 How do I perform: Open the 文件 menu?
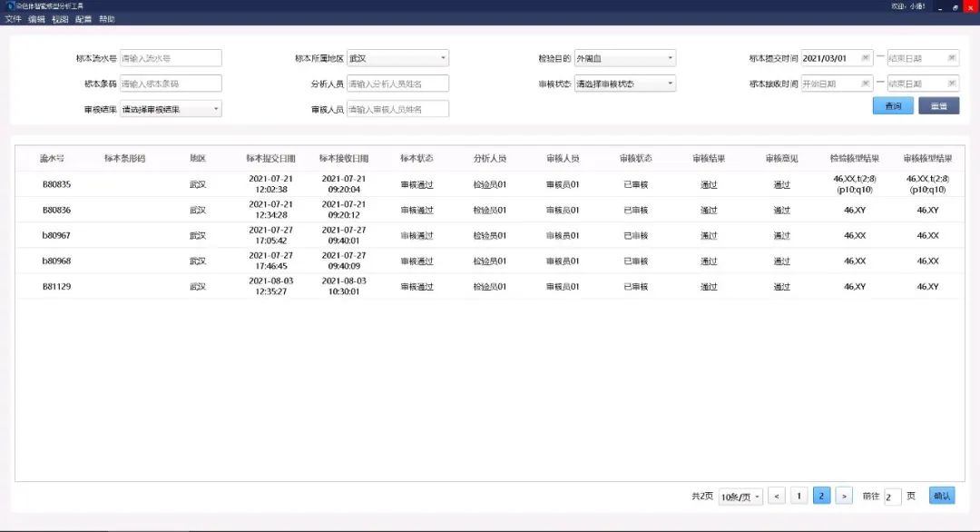pos(13,19)
